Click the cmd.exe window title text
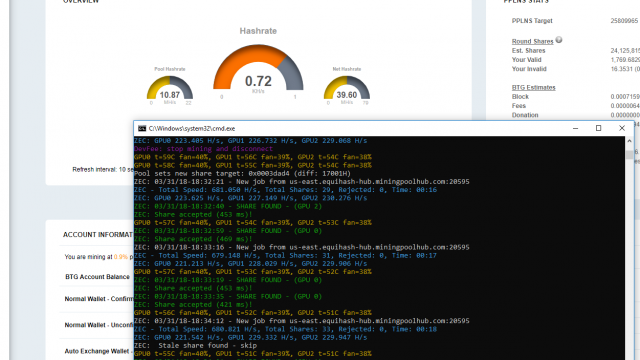Image resolution: width=640 pixels, height=360 pixels. pos(191,129)
